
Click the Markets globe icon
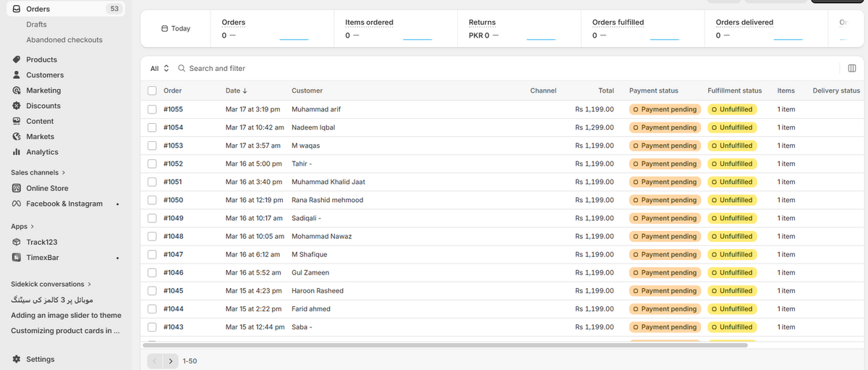pos(17,136)
